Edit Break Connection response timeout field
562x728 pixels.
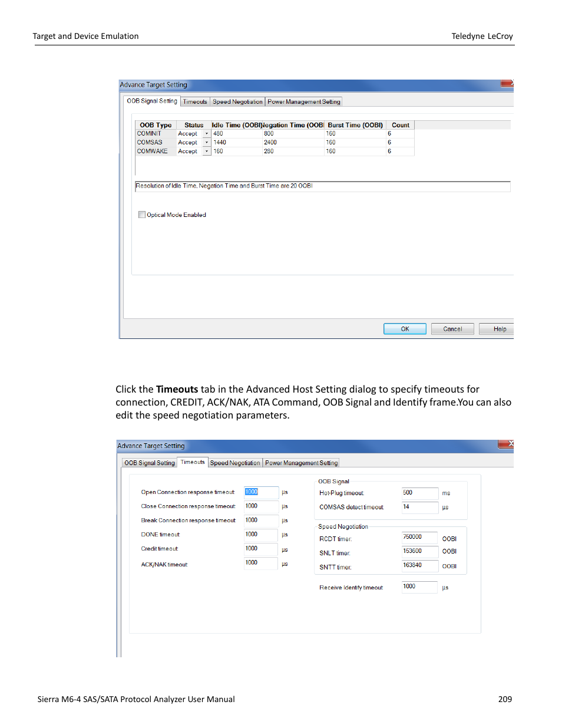point(261,521)
